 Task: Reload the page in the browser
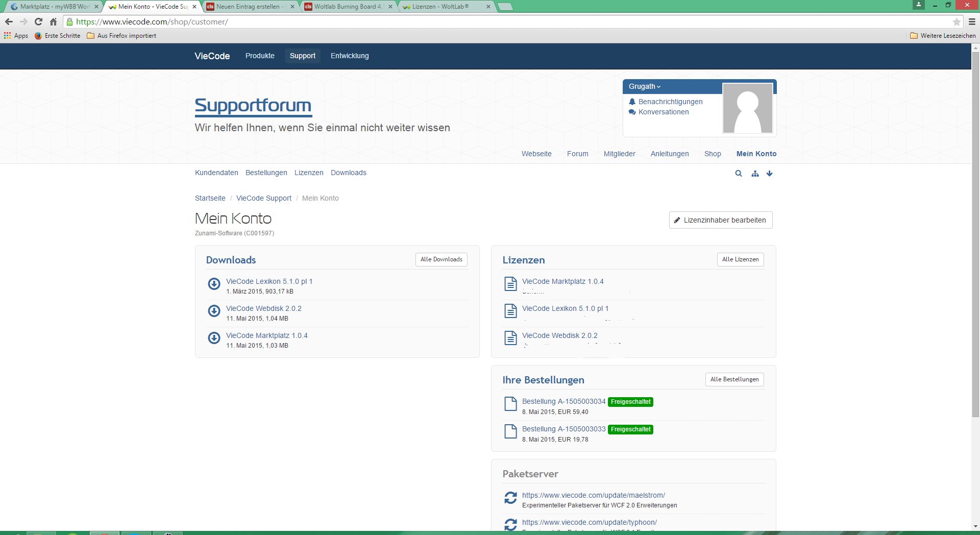point(38,22)
